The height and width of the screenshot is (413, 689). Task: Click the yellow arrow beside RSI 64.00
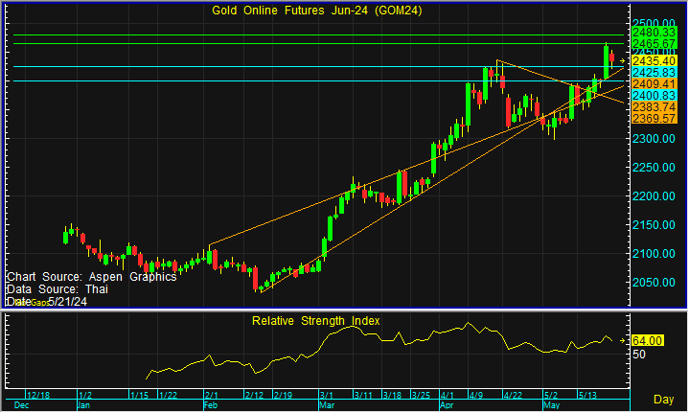[622, 341]
